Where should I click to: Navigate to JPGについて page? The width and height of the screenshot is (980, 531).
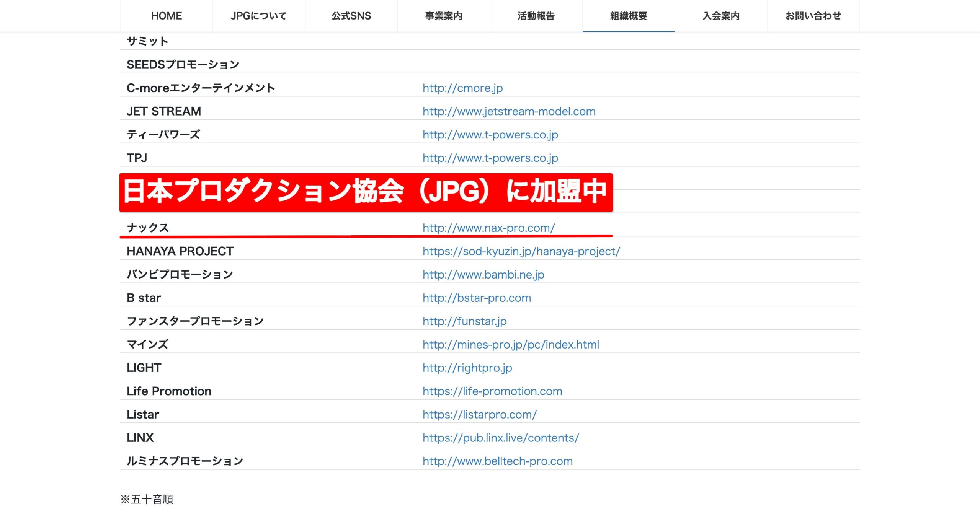(x=258, y=16)
